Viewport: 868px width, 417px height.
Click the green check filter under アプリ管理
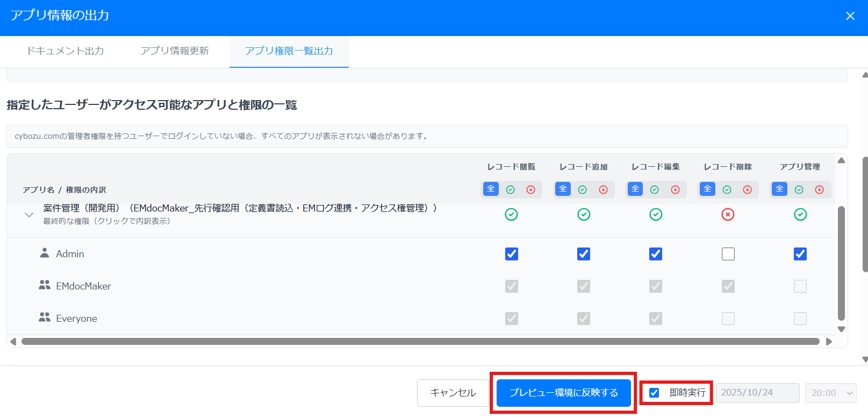[x=799, y=189]
